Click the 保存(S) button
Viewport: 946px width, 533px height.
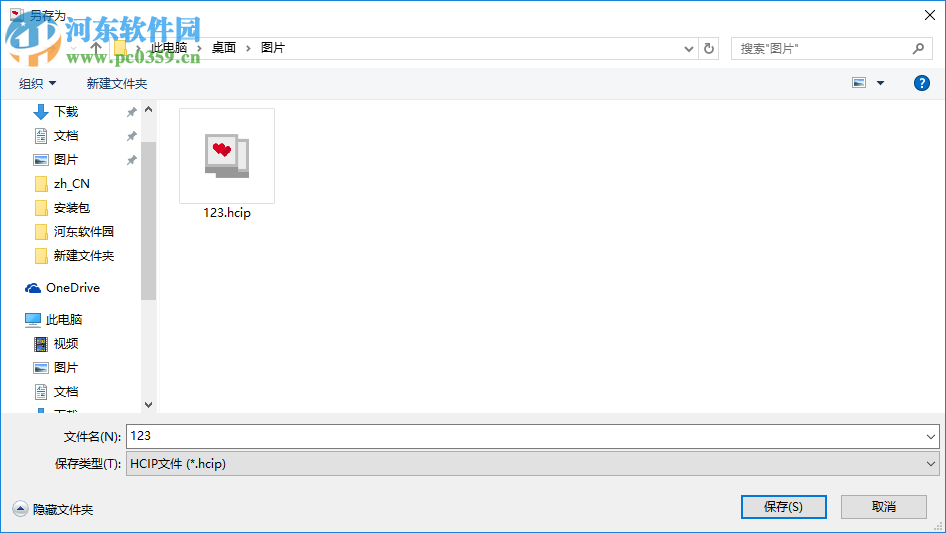click(x=784, y=507)
